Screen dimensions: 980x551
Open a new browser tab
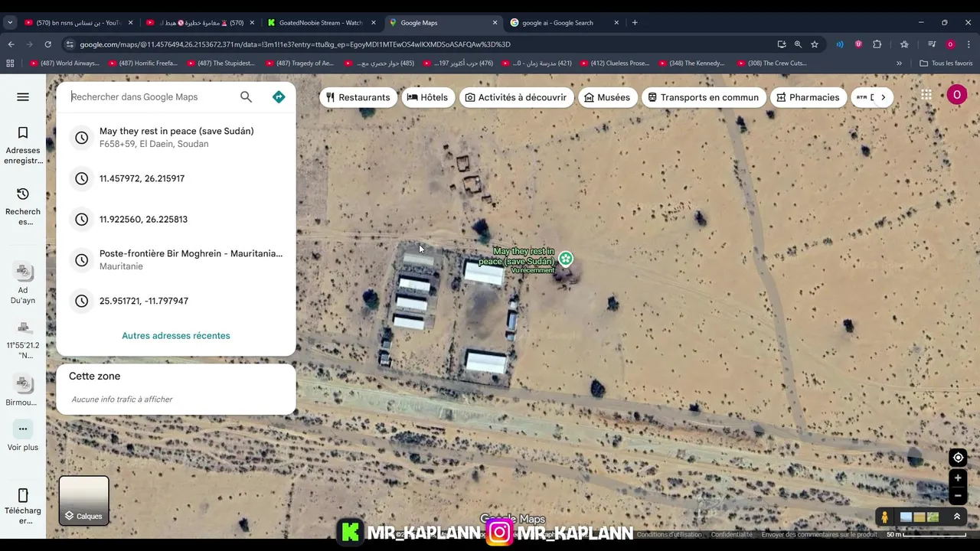point(635,23)
